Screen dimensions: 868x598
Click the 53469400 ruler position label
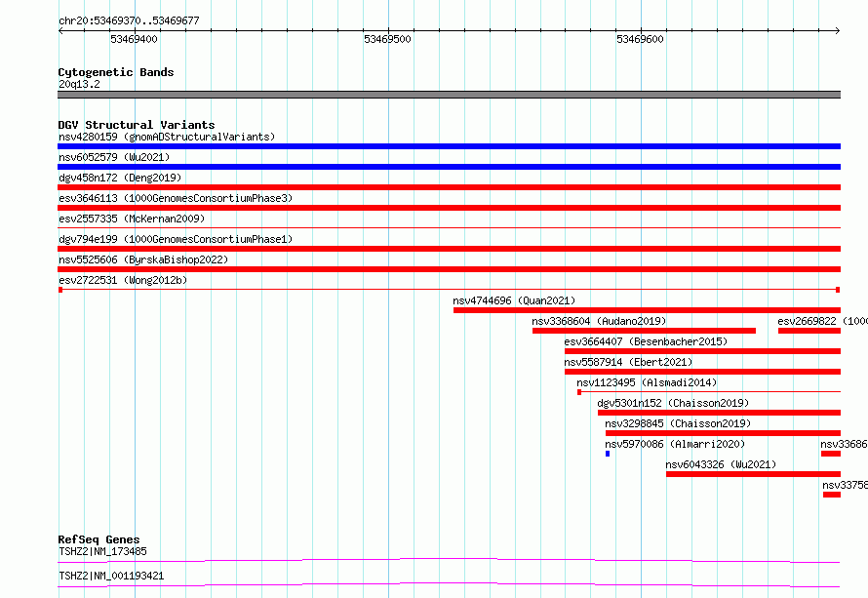tap(134, 39)
